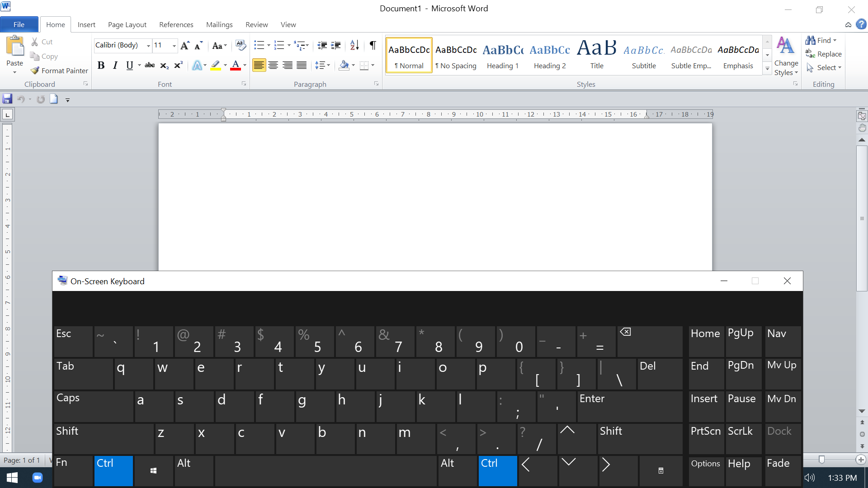Open the Insert ribbon tab
Screen dimensions: 868x488
[86, 24]
